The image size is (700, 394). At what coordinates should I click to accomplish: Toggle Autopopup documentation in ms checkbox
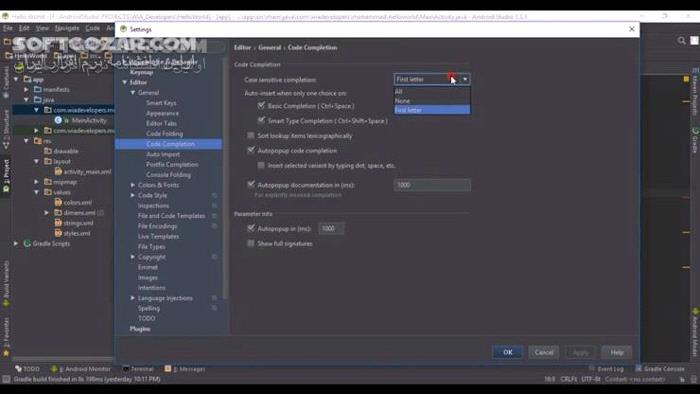coord(251,184)
